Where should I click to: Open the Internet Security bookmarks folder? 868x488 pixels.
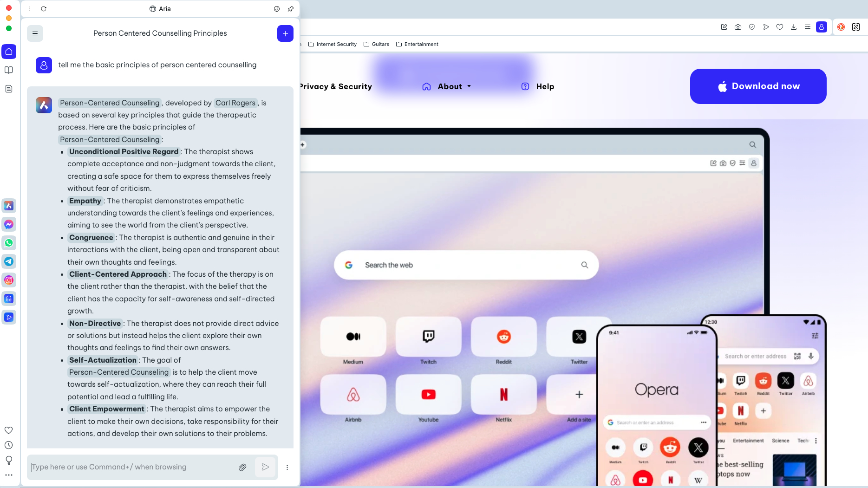click(x=333, y=45)
